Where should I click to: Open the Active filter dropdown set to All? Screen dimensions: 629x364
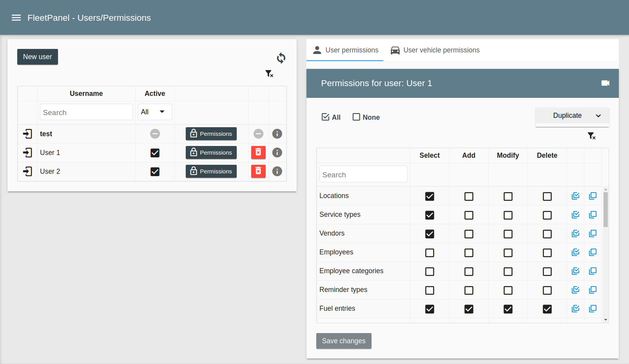click(x=154, y=112)
